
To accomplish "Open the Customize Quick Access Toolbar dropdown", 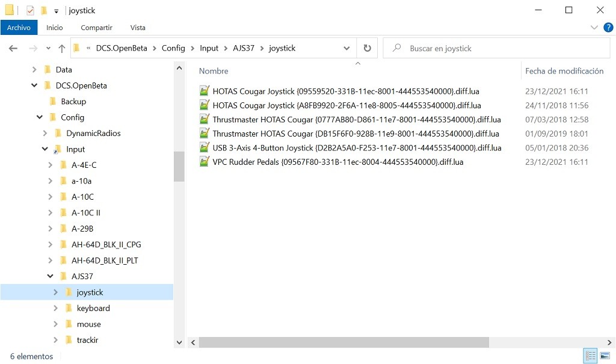I will 56,11.
